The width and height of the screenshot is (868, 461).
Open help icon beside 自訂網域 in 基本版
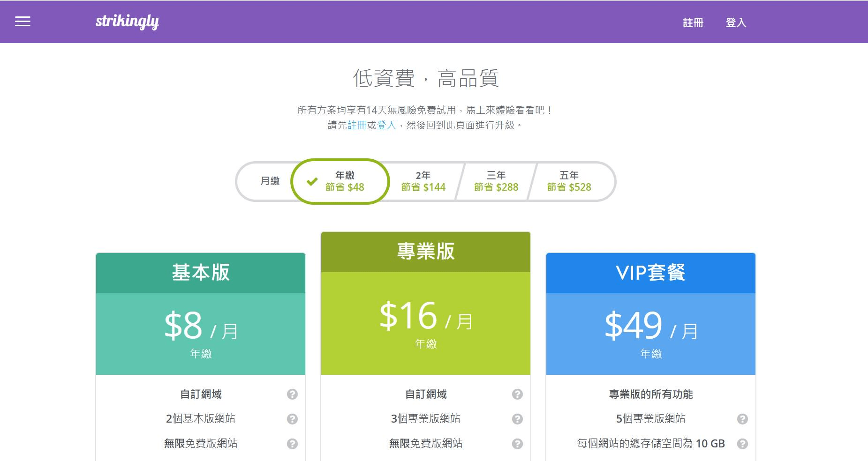tap(292, 394)
